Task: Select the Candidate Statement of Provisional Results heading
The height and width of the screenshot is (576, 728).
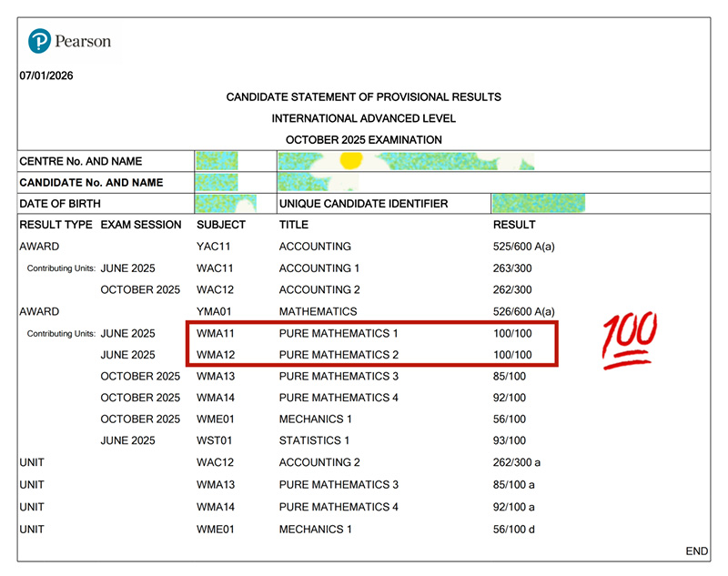Action: (363, 96)
